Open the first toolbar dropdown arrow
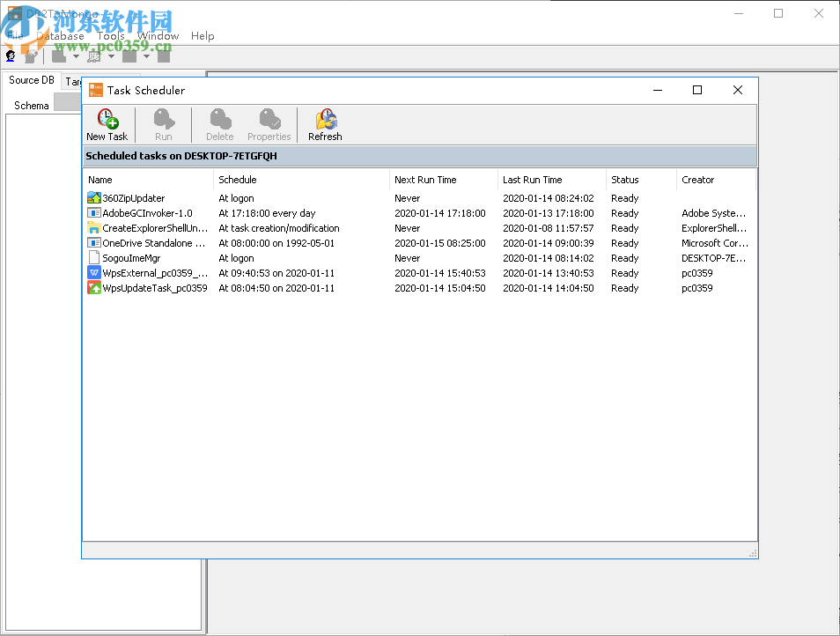This screenshot has height=636, width=840. click(76, 55)
